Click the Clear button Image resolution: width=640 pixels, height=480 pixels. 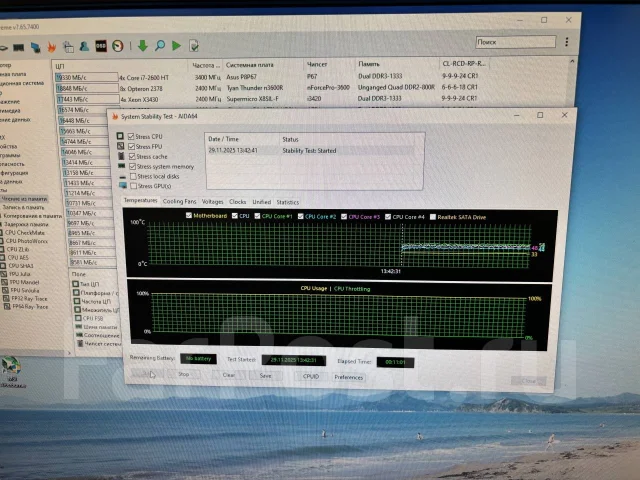(229, 375)
